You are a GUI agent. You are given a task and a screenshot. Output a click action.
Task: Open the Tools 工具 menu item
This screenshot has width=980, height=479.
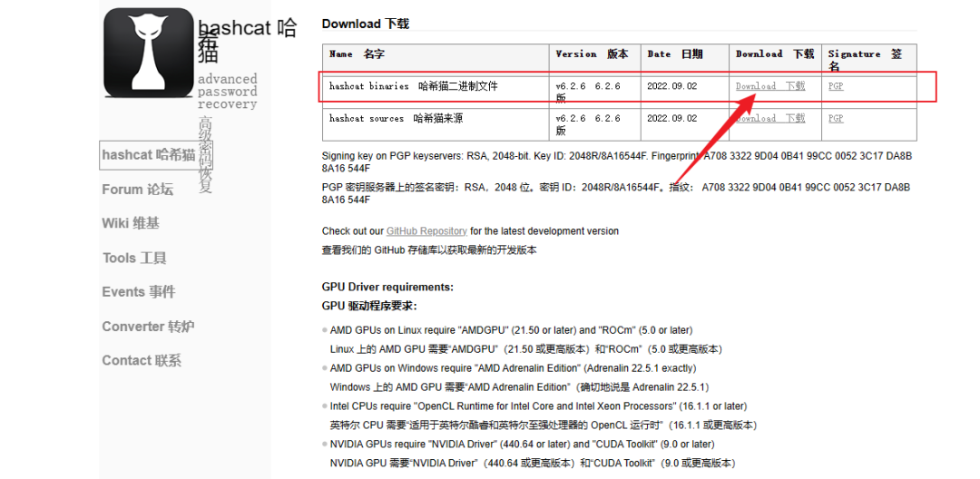coord(134,258)
